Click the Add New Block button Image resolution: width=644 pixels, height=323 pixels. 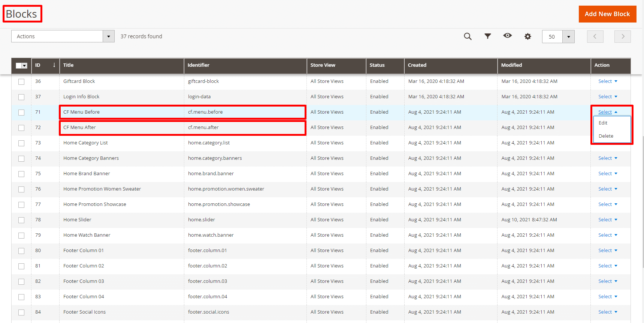tap(607, 14)
